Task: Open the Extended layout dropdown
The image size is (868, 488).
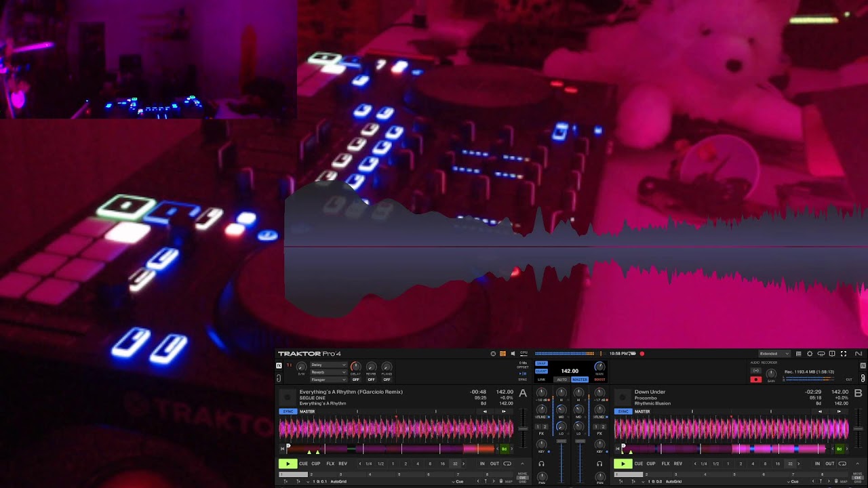Action: [x=774, y=354]
